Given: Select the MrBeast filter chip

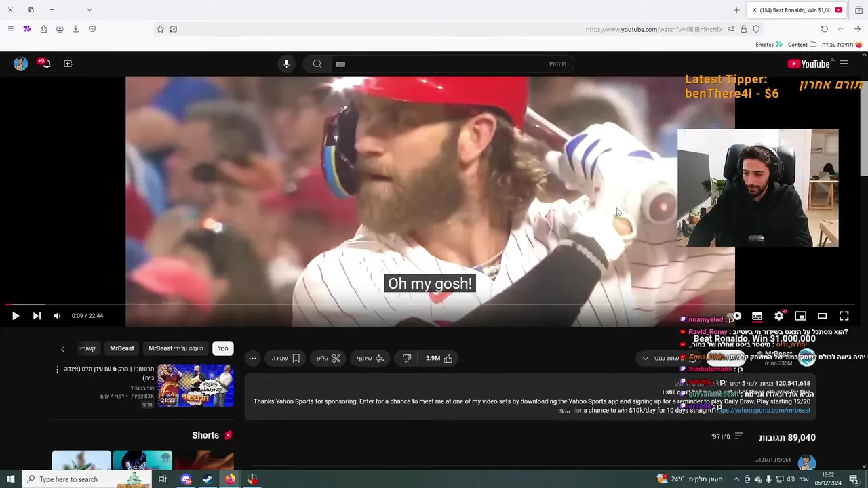Looking at the screenshot, I should pyautogui.click(x=122, y=348).
